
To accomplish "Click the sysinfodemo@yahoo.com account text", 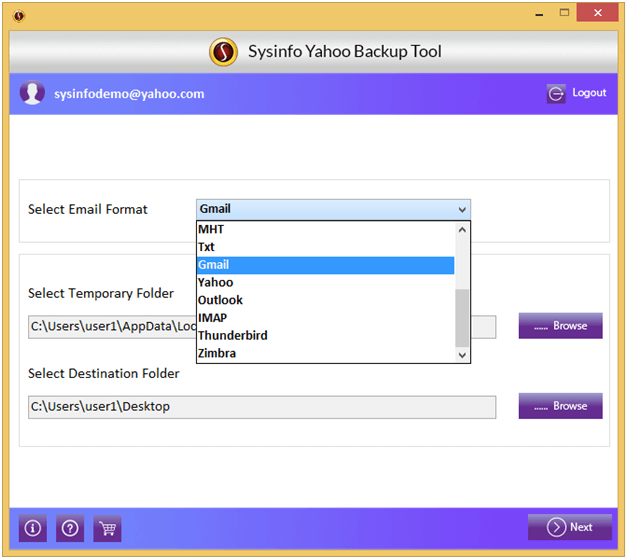I will [129, 94].
